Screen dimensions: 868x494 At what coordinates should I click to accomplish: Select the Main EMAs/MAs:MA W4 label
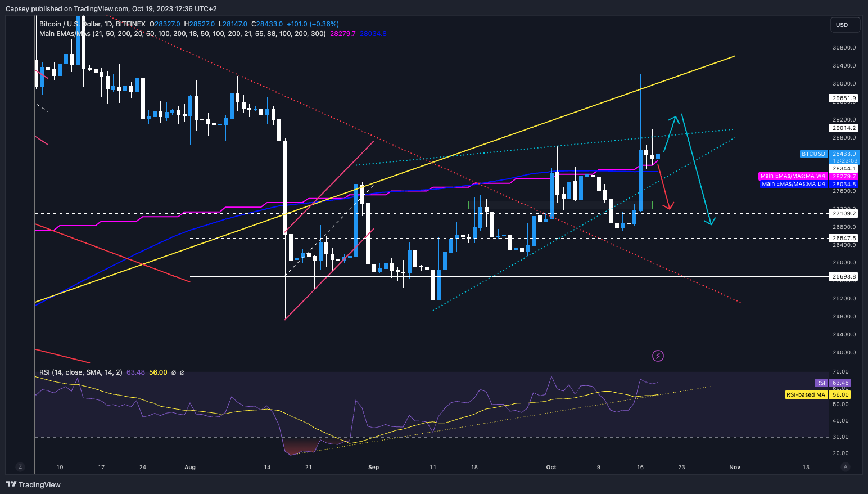click(x=793, y=176)
